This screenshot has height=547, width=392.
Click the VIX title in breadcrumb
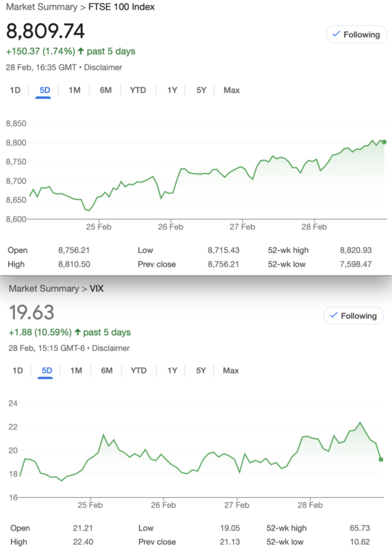(x=96, y=289)
